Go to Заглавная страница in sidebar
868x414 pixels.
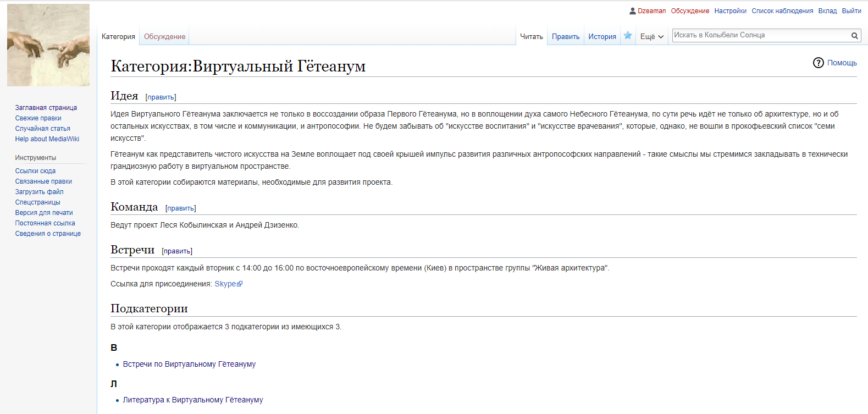click(46, 108)
